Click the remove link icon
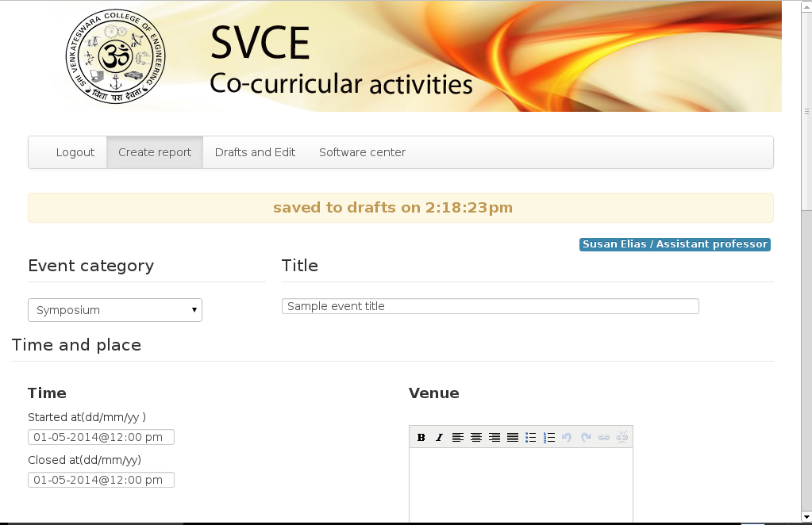The image size is (812, 525). [x=622, y=437]
